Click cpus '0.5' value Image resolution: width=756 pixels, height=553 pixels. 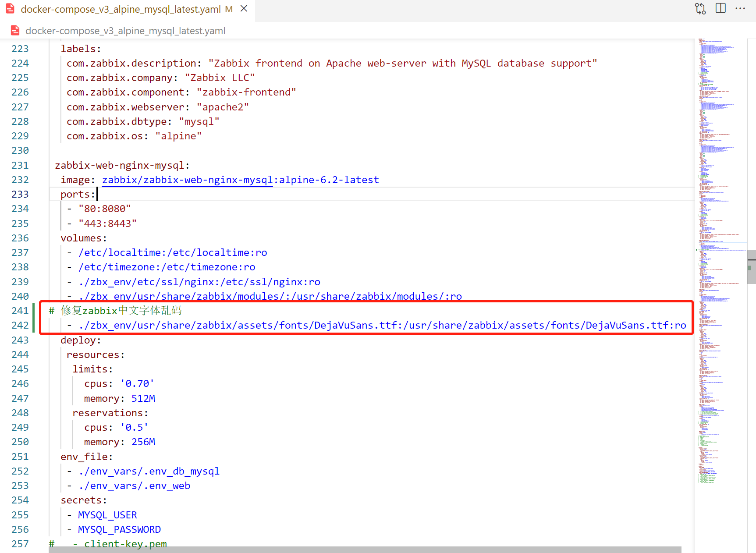coord(135,427)
